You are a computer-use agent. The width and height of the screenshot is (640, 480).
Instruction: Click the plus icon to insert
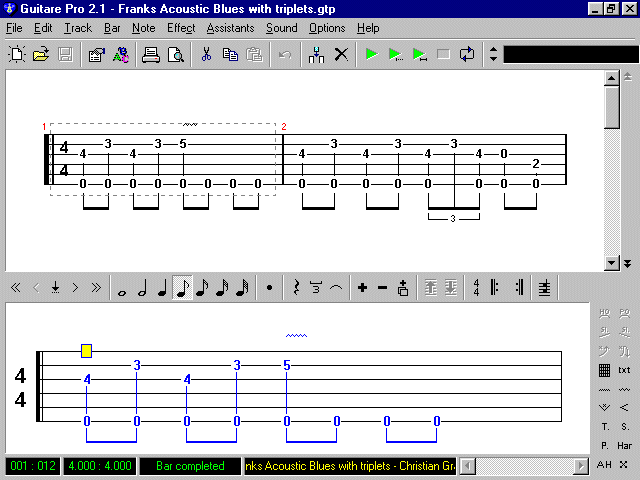(362, 288)
